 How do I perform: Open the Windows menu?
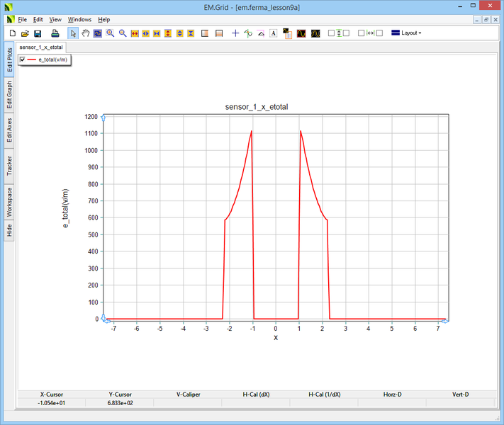coord(79,20)
